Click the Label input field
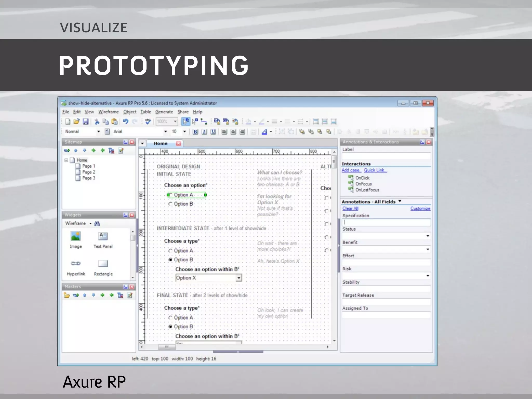This screenshot has height=399, width=532. pos(386,156)
